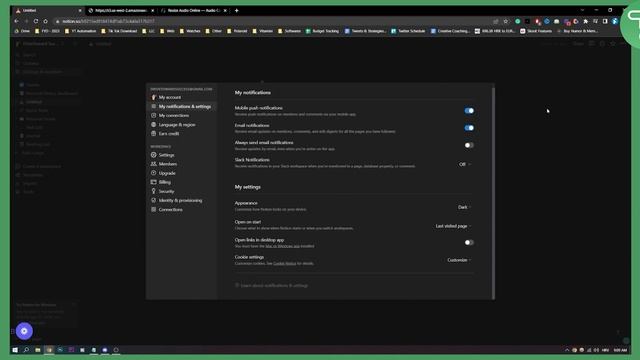Open File Explorer from the taskbar
Viewport: 640px width, 360px height.
pos(38,350)
